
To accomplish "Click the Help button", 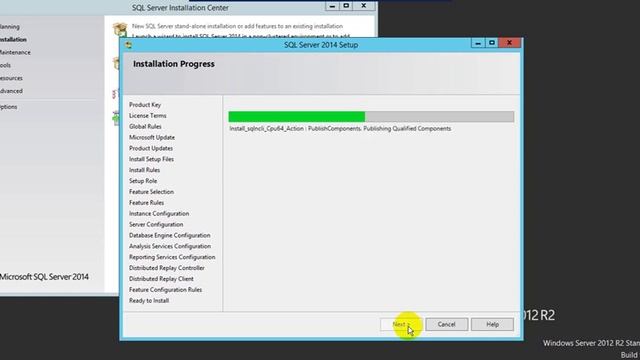I will (x=492, y=324).
